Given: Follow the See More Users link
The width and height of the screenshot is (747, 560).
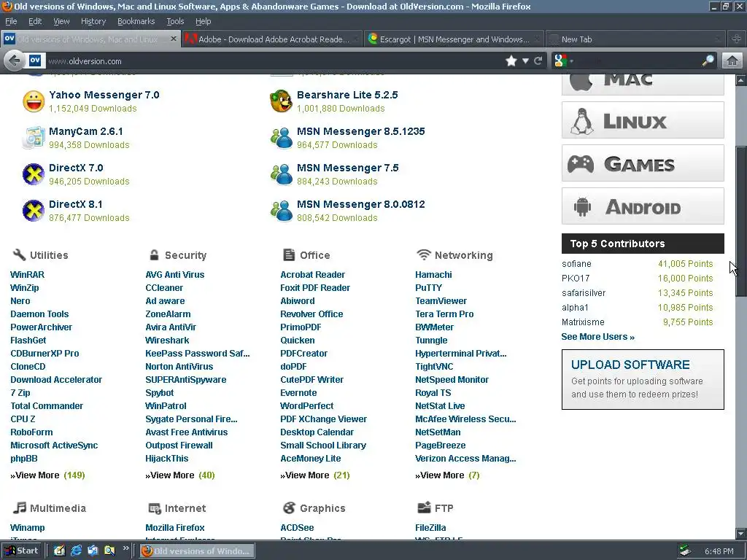Looking at the screenshot, I should (598, 337).
